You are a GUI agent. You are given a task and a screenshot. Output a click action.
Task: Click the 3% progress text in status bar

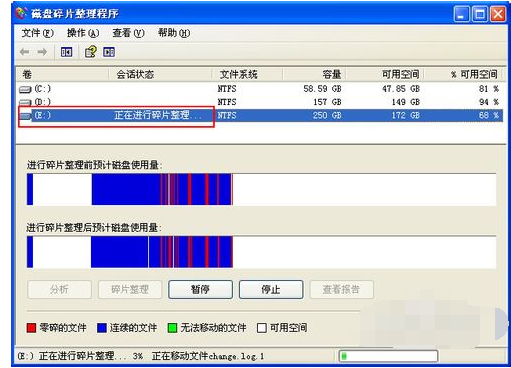(x=138, y=356)
